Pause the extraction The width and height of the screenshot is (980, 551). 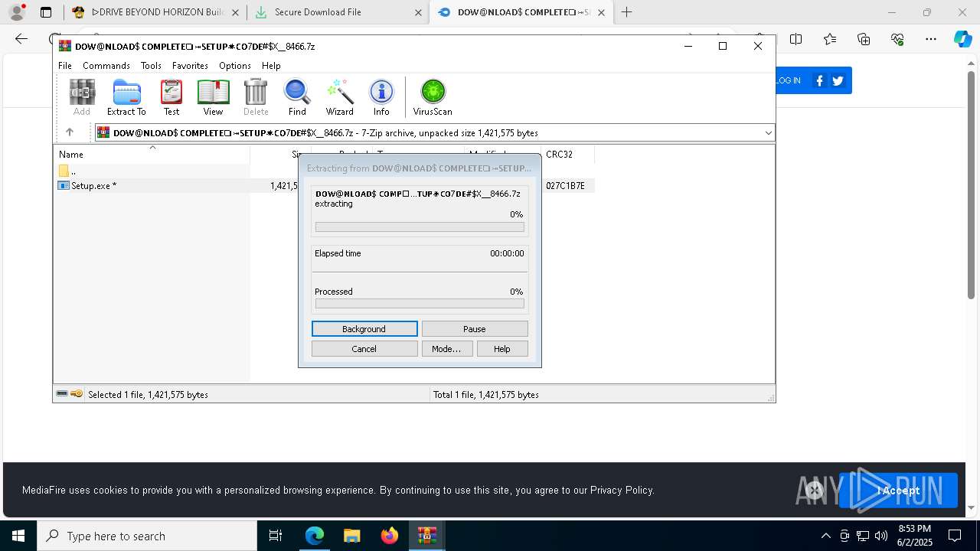[x=475, y=329]
